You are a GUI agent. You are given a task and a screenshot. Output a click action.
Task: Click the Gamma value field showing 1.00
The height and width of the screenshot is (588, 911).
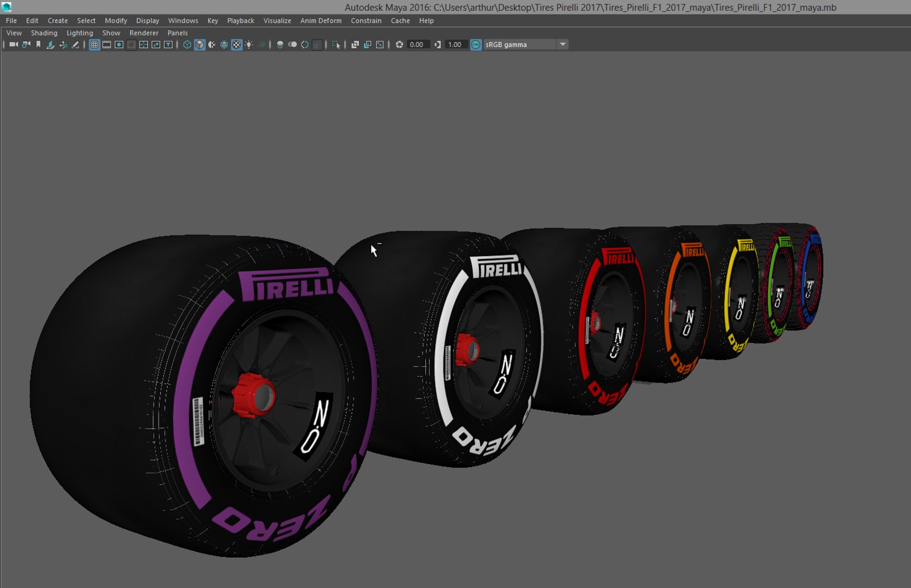tap(455, 45)
